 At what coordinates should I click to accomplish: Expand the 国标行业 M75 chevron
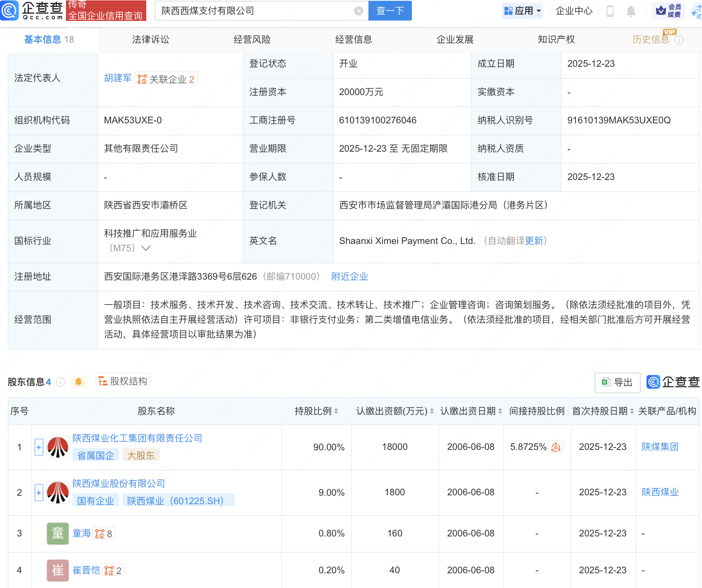point(146,248)
